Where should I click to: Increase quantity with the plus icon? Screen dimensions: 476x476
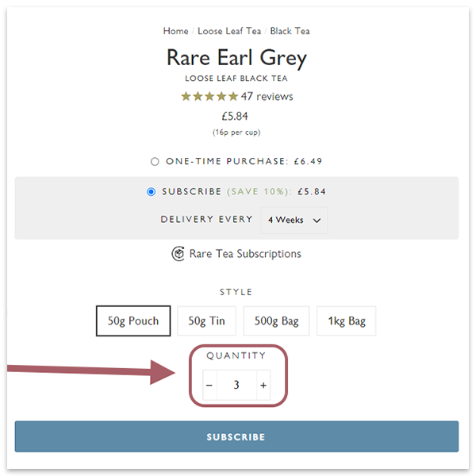tap(263, 385)
